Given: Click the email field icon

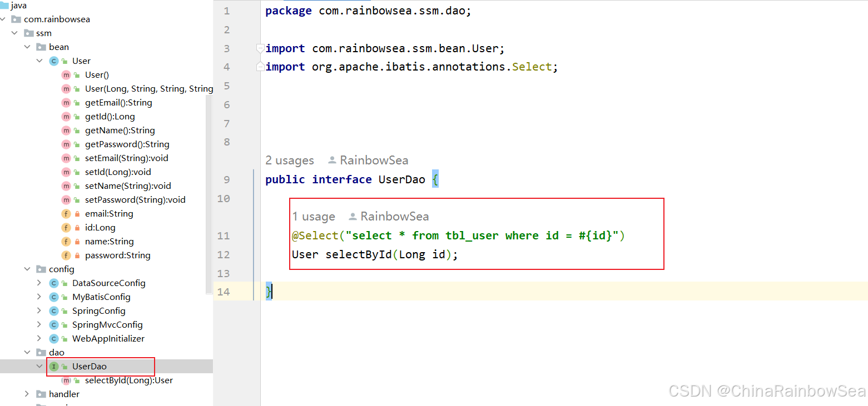Looking at the screenshot, I should point(66,214).
